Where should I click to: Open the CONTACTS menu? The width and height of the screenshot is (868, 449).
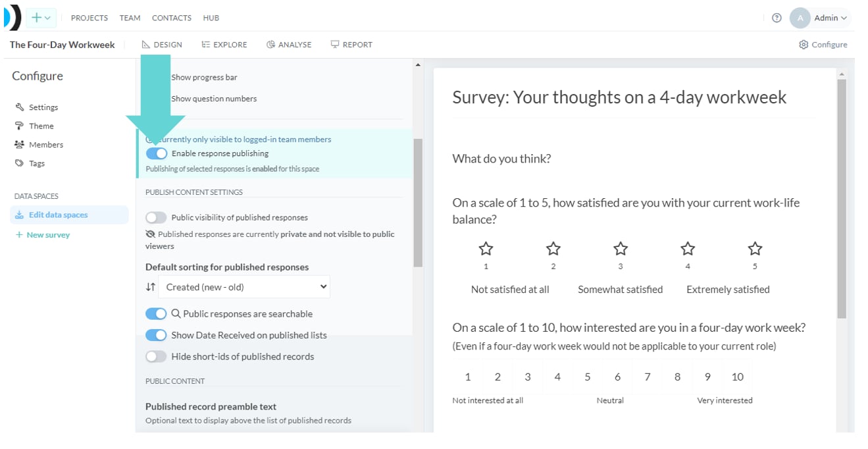pyautogui.click(x=172, y=18)
